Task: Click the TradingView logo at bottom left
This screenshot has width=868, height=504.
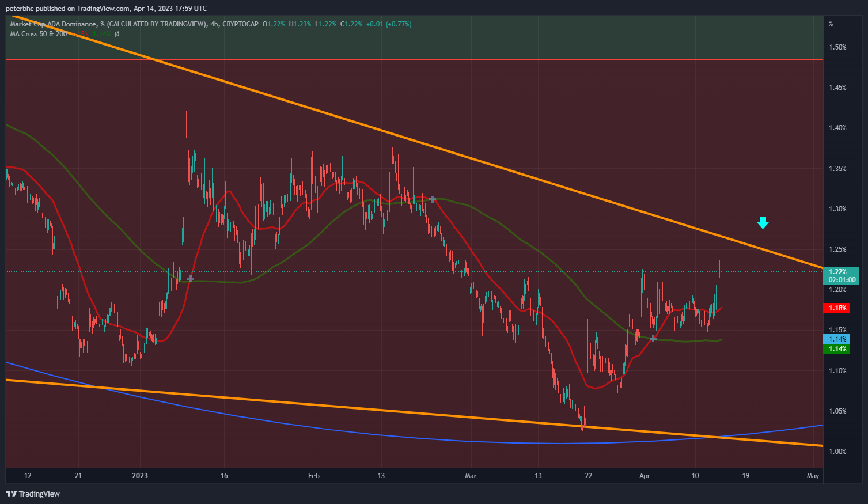Action: click(33, 494)
